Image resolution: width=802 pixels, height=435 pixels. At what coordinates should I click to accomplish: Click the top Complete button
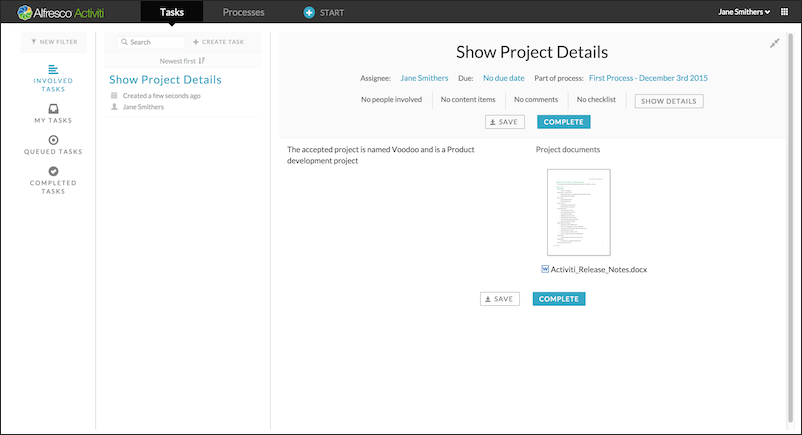point(563,122)
